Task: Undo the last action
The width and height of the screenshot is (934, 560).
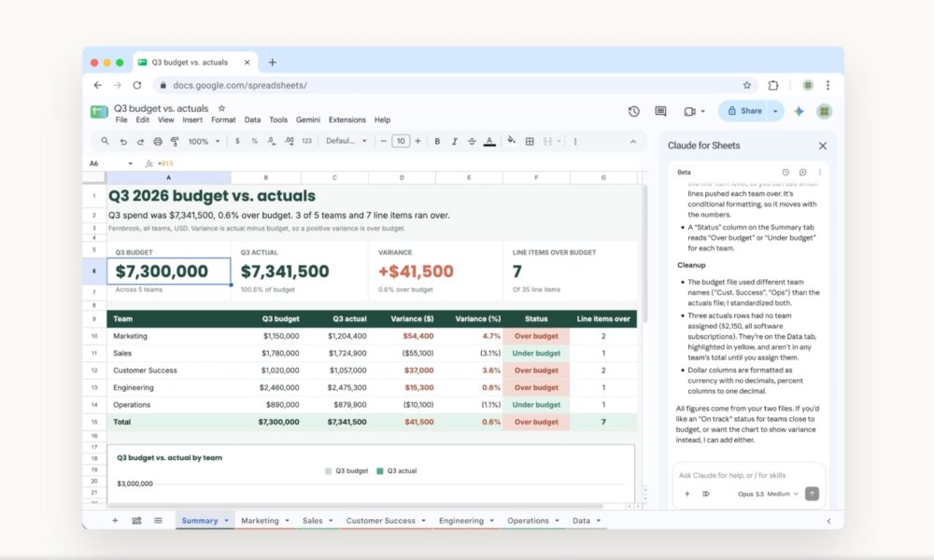Action: pos(123,142)
